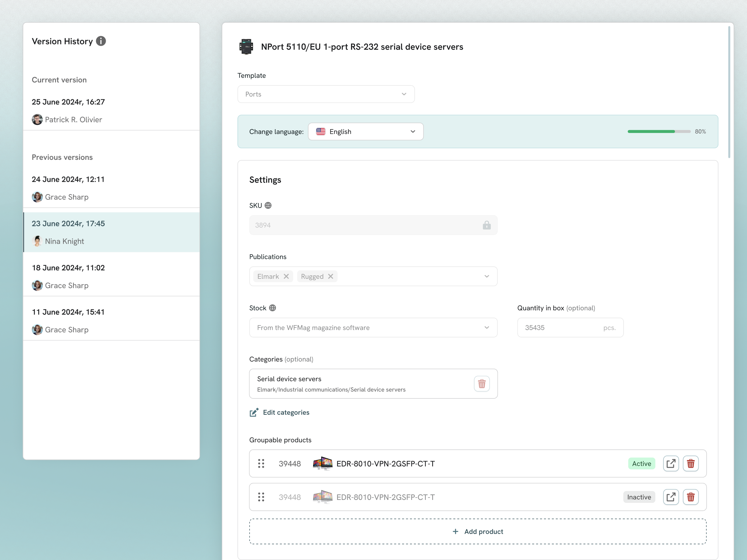Toggle the Inactive status on second product
747x560 pixels.
point(639,496)
